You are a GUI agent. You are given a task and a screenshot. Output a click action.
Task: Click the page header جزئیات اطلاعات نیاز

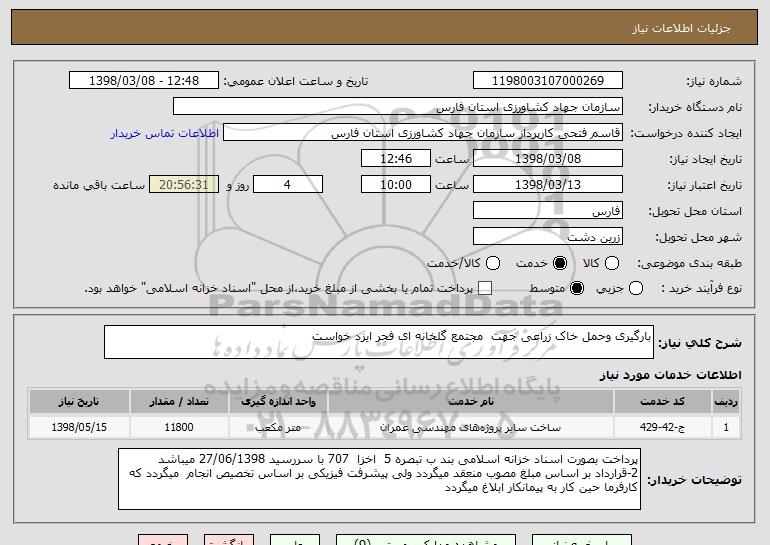click(681, 28)
